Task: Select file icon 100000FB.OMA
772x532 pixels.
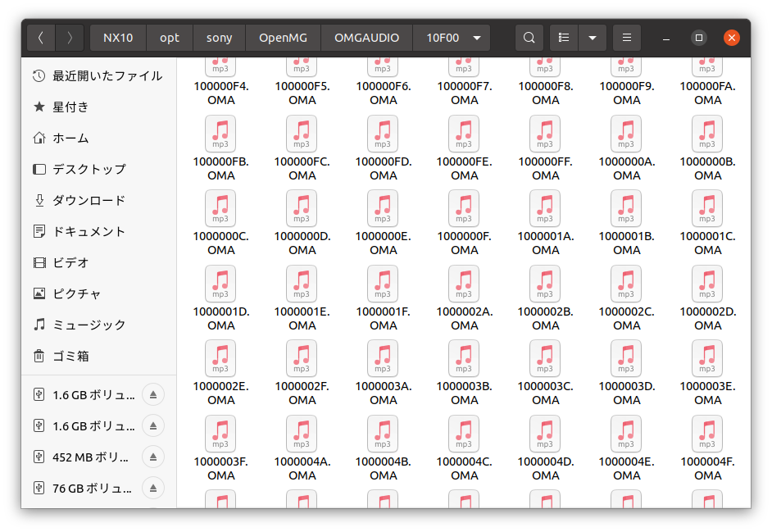Action: point(220,134)
